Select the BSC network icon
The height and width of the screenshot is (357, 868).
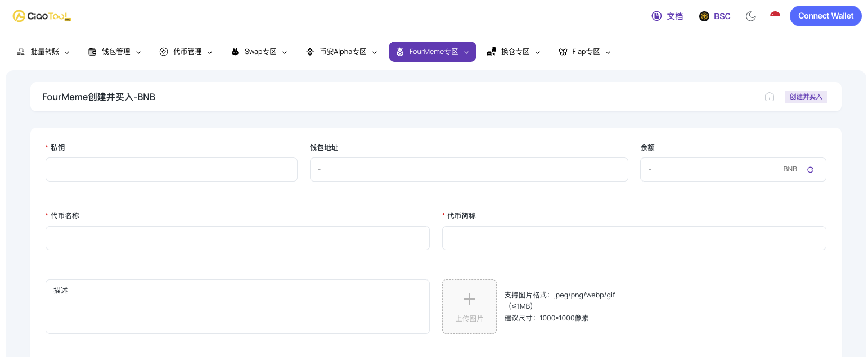coord(704,16)
